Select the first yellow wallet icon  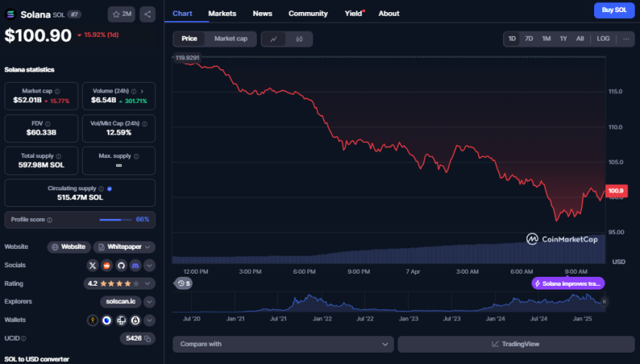pyautogui.click(x=93, y=320)
